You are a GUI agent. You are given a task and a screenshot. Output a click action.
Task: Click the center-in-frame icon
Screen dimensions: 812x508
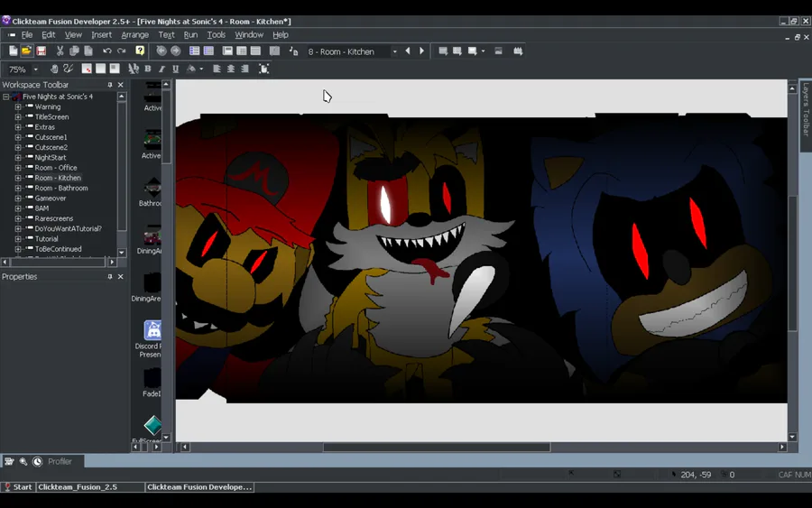(x=264, y=69)
